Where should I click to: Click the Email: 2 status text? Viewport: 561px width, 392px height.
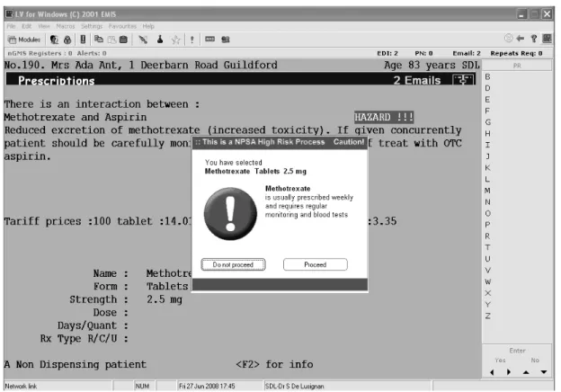point(467,53)
